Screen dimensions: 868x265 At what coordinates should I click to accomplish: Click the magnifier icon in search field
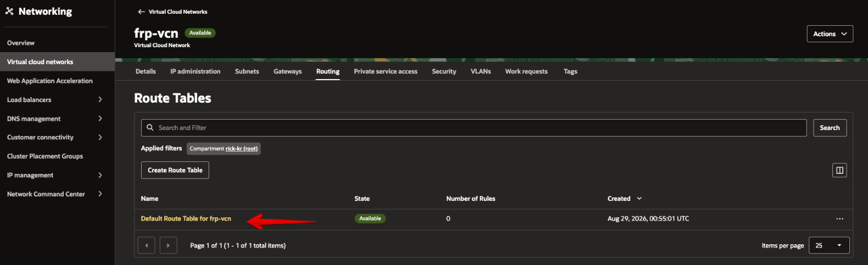coord(150,127)
